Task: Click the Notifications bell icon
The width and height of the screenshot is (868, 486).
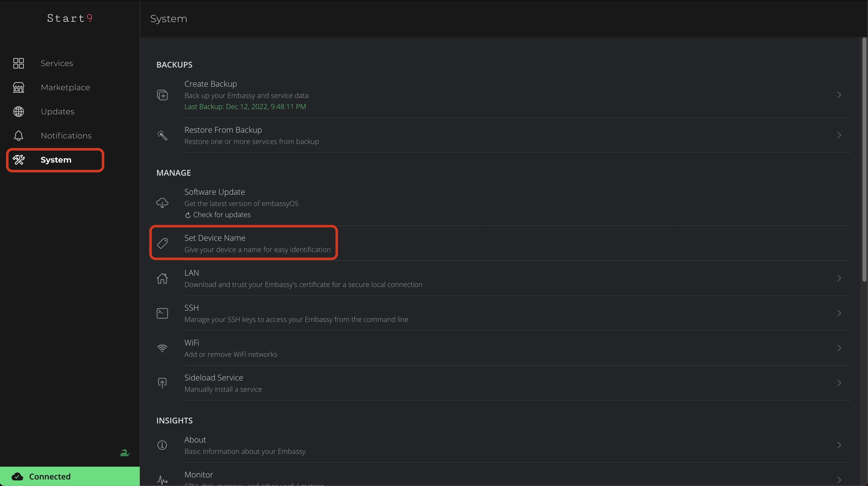Action: (x=19, y=136)
